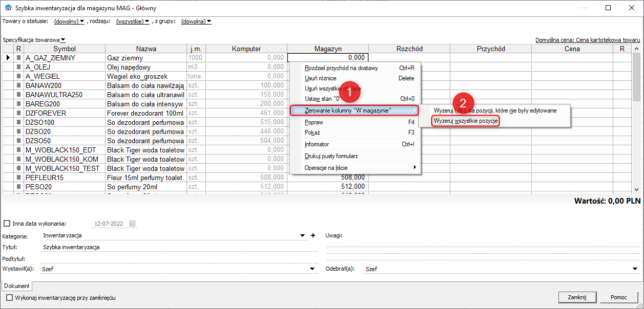Click the row marker square for A_OLEJ
The width and height of the screenshot is (644, 309).
(x=19, y=67)
